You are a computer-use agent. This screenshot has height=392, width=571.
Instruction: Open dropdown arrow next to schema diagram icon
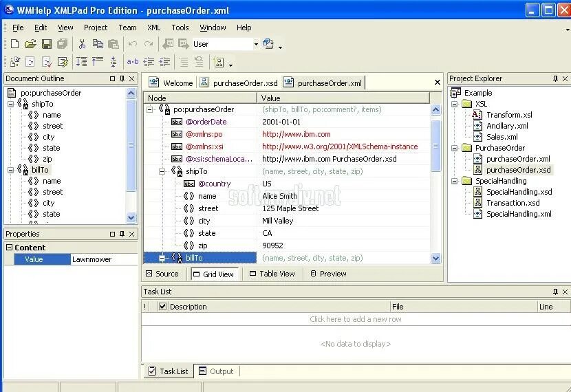tap(231, 65)
